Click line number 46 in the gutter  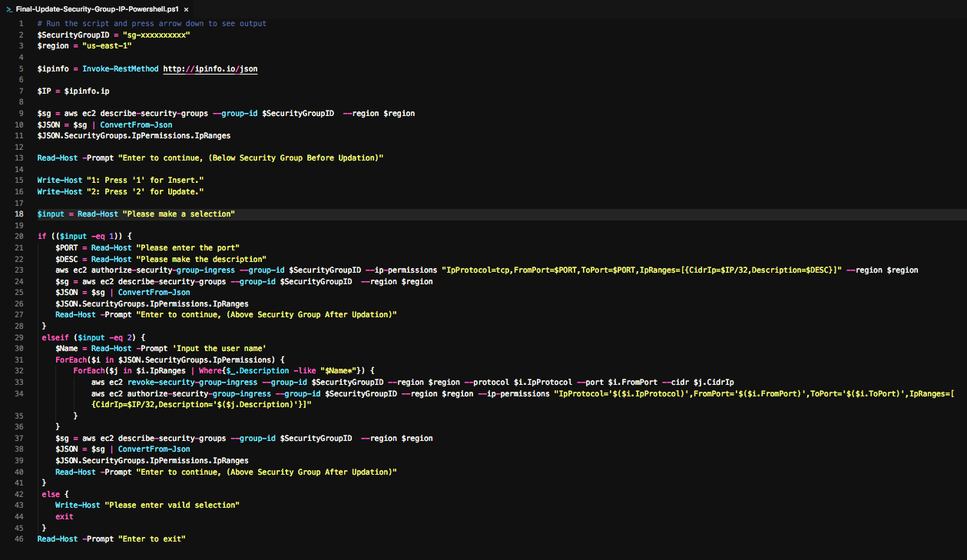(x=18, y=539)
